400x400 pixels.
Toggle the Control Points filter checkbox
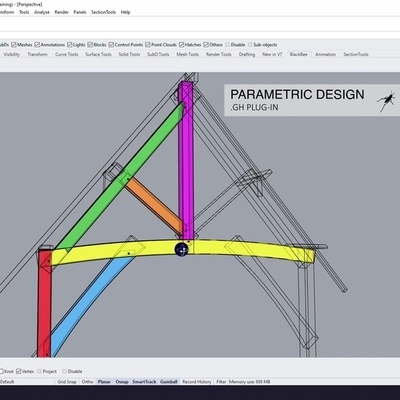pos(111,45)
